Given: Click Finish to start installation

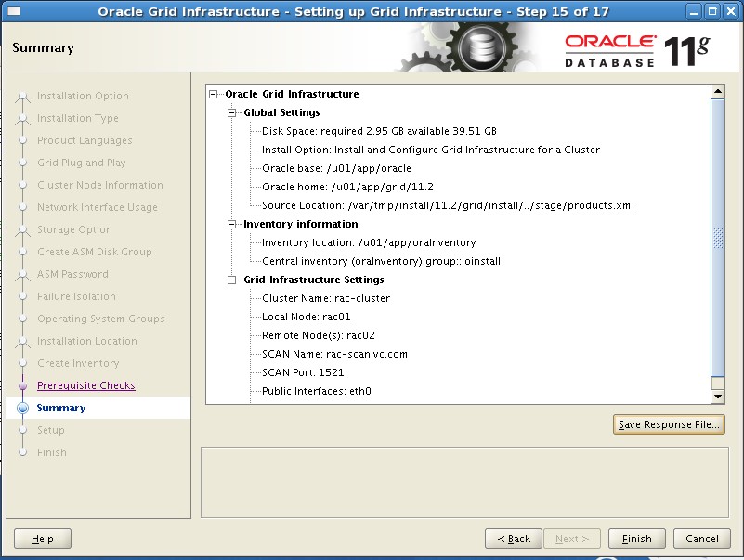Looking at the screenshot, I should [x=637, y=539].
